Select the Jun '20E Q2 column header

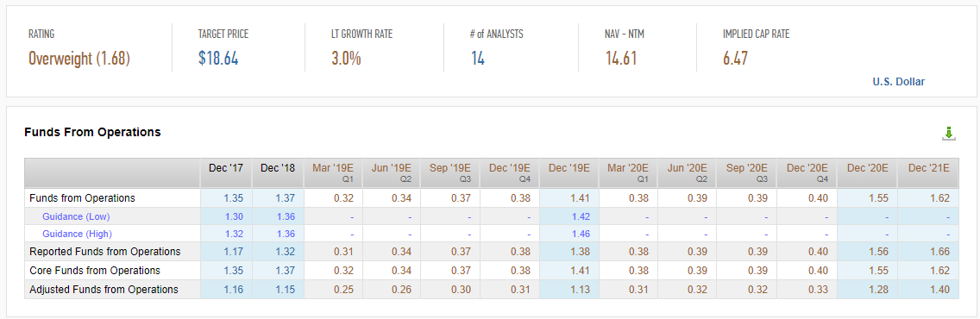[688, 173]
